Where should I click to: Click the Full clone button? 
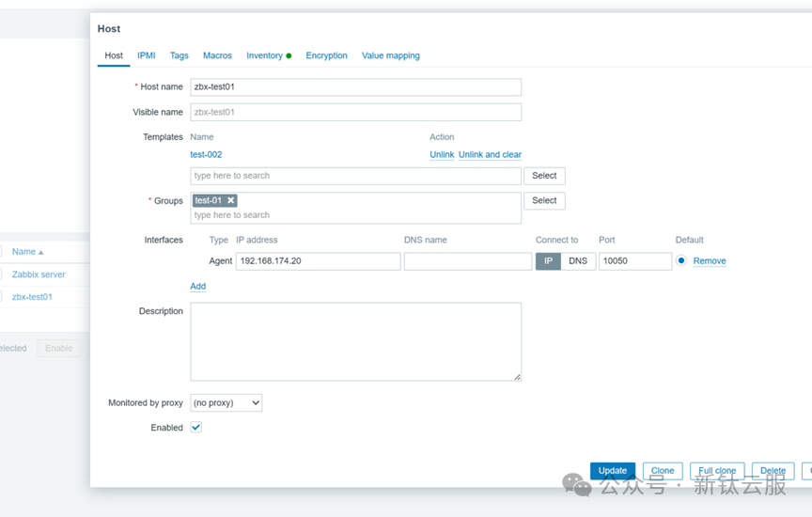717,470
